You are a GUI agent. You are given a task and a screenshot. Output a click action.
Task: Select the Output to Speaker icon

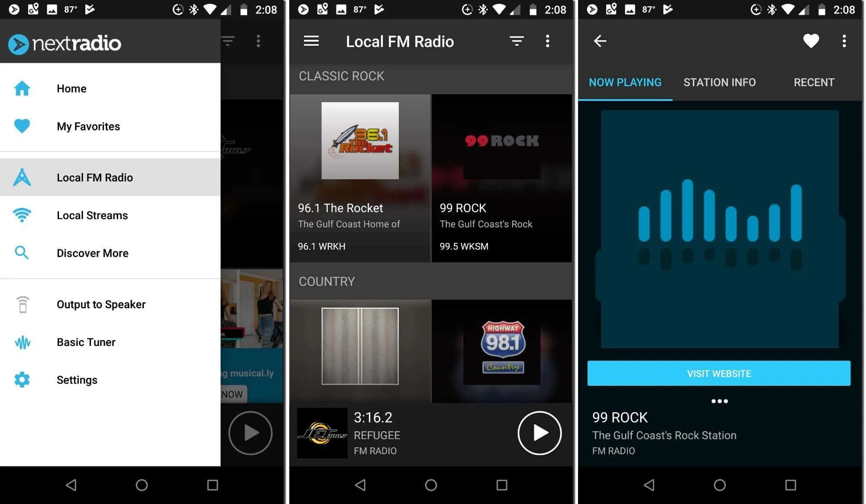22,304
